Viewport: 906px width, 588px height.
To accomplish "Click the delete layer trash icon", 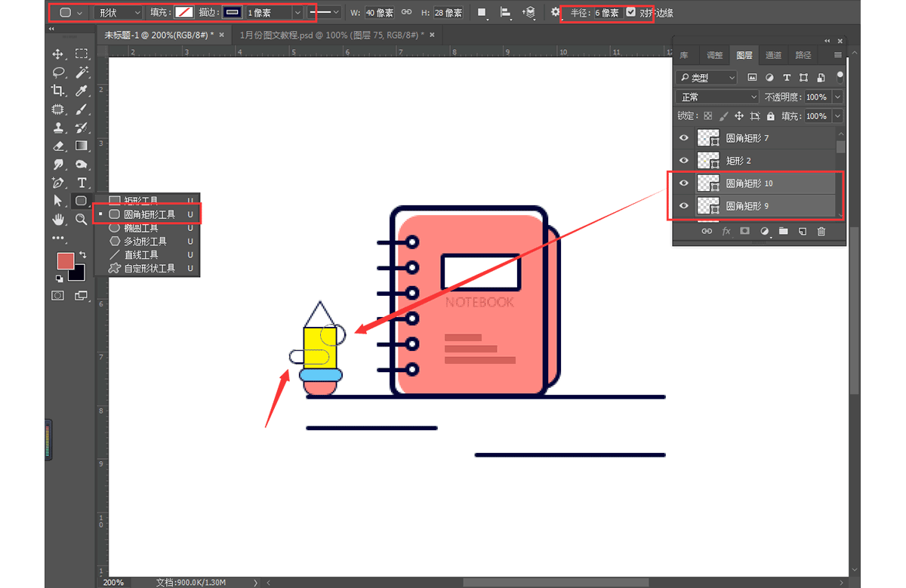I will point(821,231).
